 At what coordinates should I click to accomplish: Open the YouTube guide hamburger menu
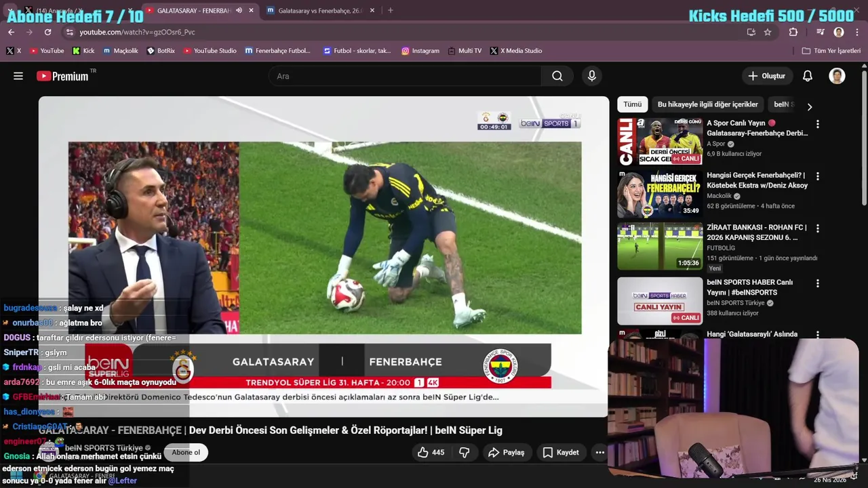(x=18, y=76)
